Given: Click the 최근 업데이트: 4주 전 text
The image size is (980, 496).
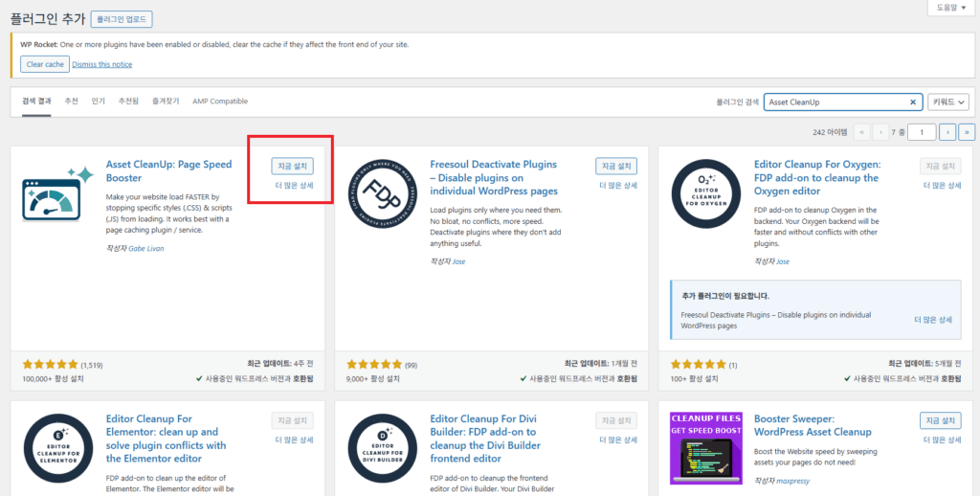Looking at the screenshot, I should point(280,364).
